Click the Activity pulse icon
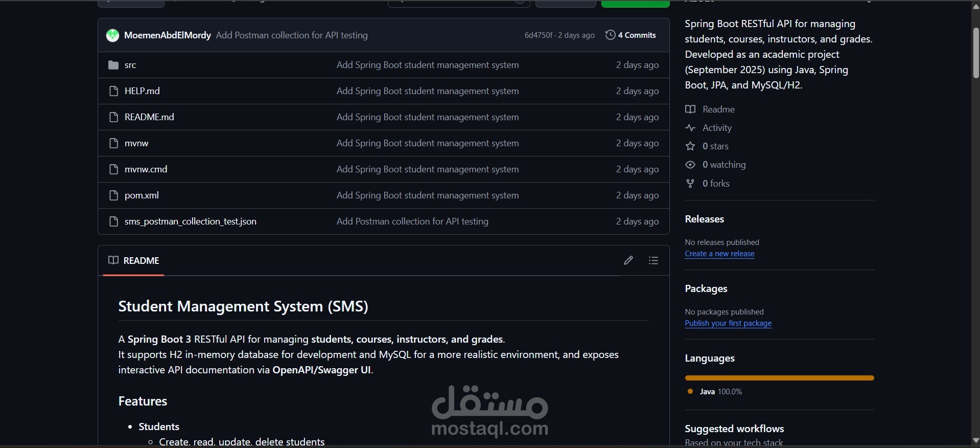This screenshot has width=980, height=448. [690, 128]
